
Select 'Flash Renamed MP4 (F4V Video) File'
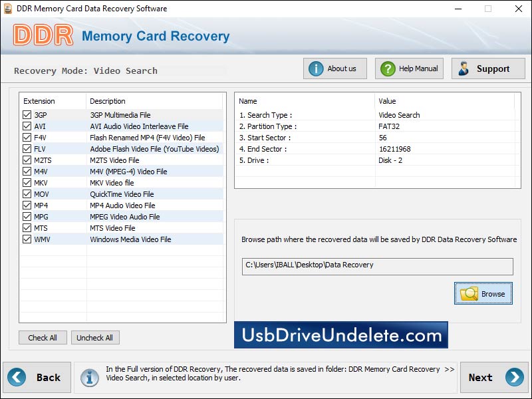tap(148, 138)
